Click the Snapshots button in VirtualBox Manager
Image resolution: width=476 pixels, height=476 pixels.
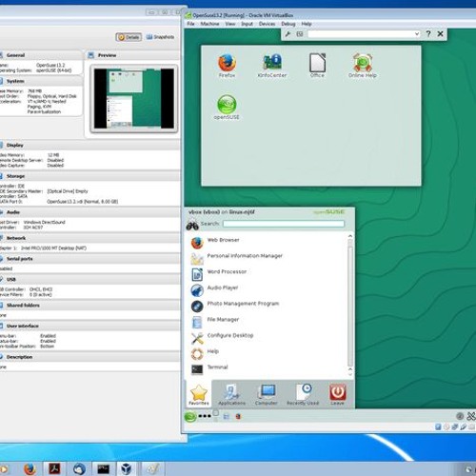[x=160, y=37]
